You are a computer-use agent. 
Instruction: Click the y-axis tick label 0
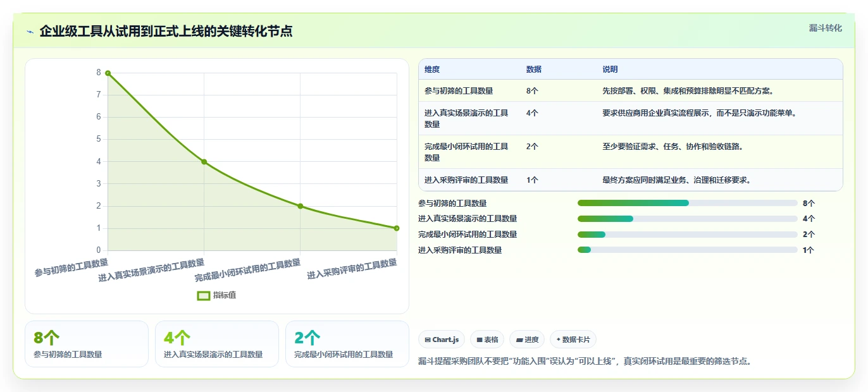(x=98, y=250)
